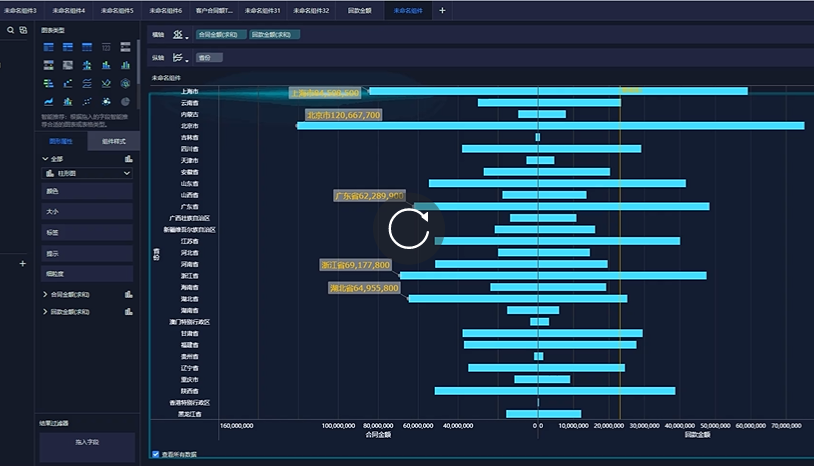The width and height of the screenshot is (814, 469).
Task: Switch to the 未命名组件6 tab
Action: pos(166,10)
